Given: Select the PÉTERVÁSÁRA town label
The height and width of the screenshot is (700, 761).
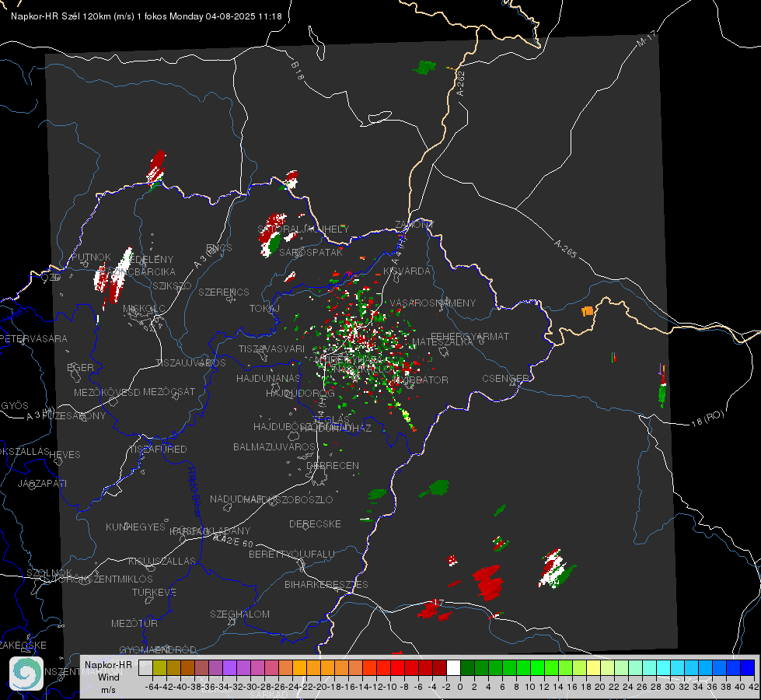Looking at the screenshot, I should pyautogui.click(x=33, y=338).
